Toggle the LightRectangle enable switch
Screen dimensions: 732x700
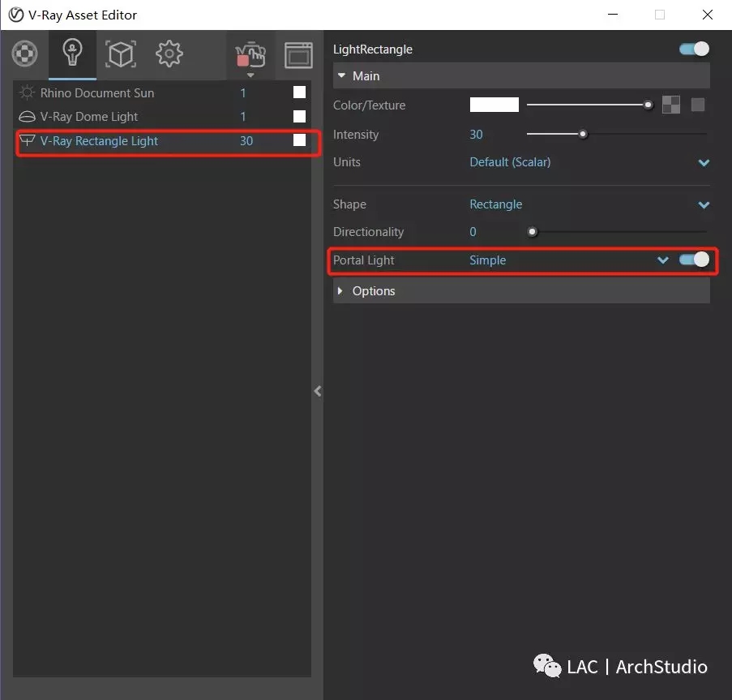coord(694,49)
